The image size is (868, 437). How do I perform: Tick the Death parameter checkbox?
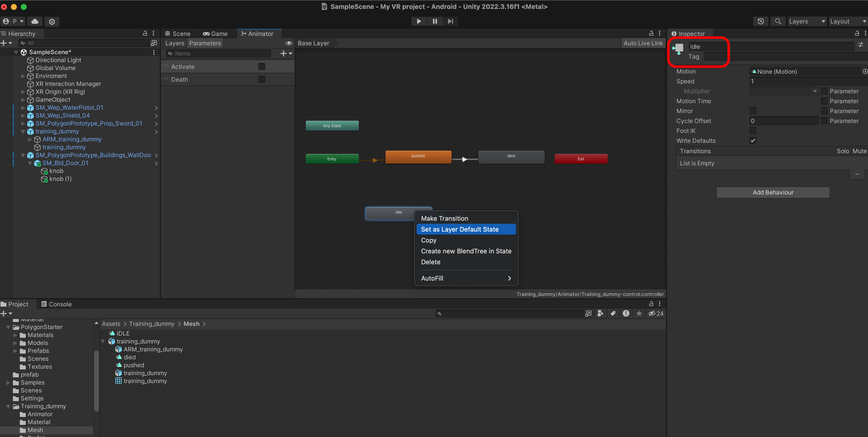pyautogui.click(x=262, y=79)
